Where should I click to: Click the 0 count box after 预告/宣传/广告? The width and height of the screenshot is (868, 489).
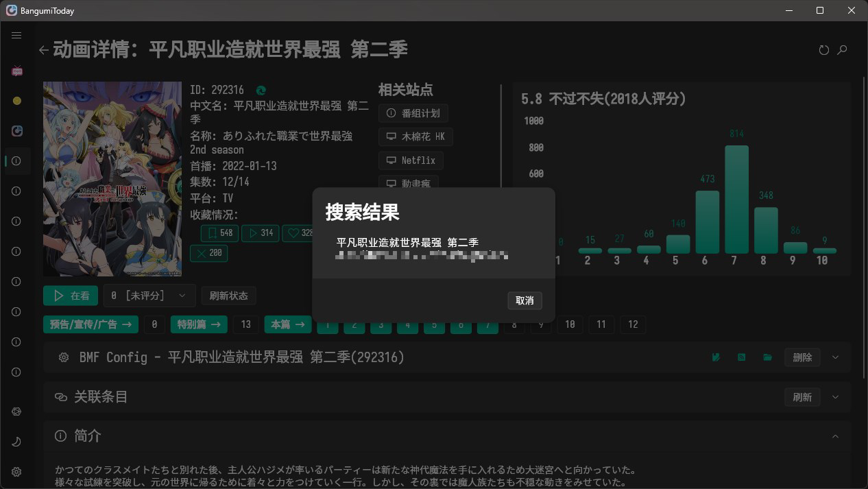click(154, 324)
